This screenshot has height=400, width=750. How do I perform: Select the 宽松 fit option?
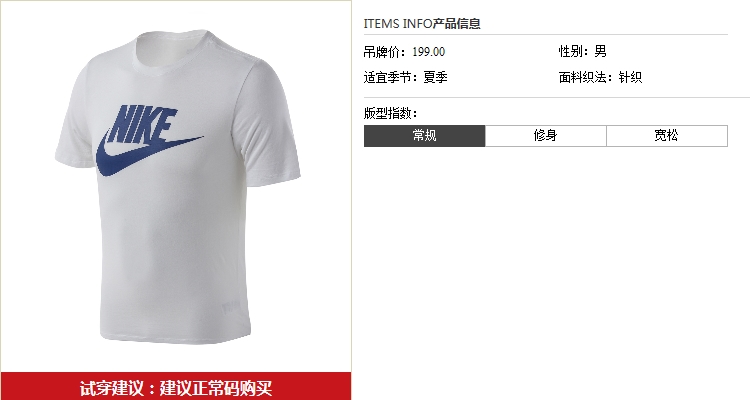coord(667,136)
